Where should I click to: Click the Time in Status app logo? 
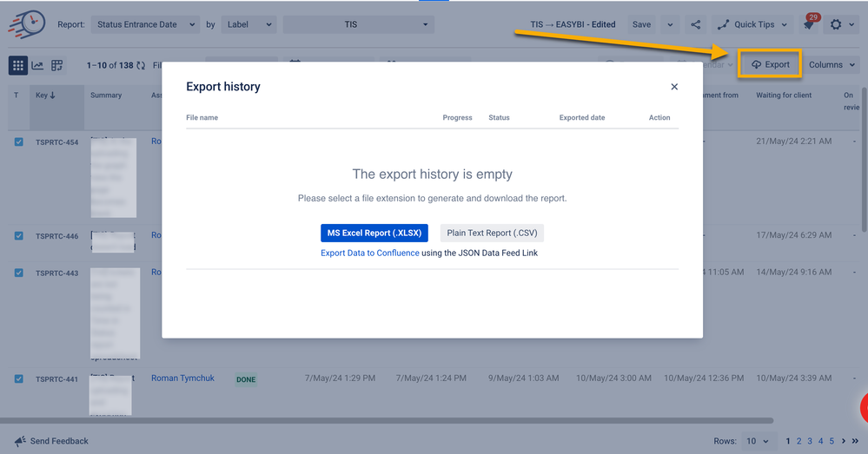pyautogui.click(x=27, y=24)
